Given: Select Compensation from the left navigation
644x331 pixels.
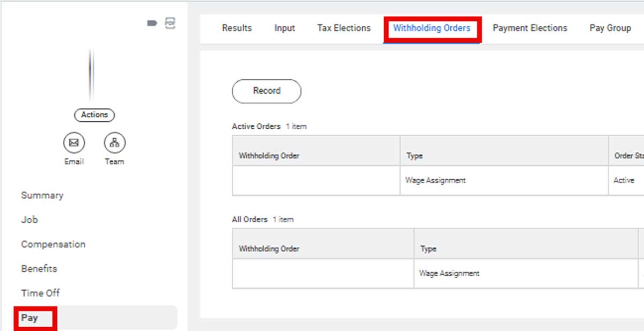Looking at the screenshot, I should click(x=53, y=244).
